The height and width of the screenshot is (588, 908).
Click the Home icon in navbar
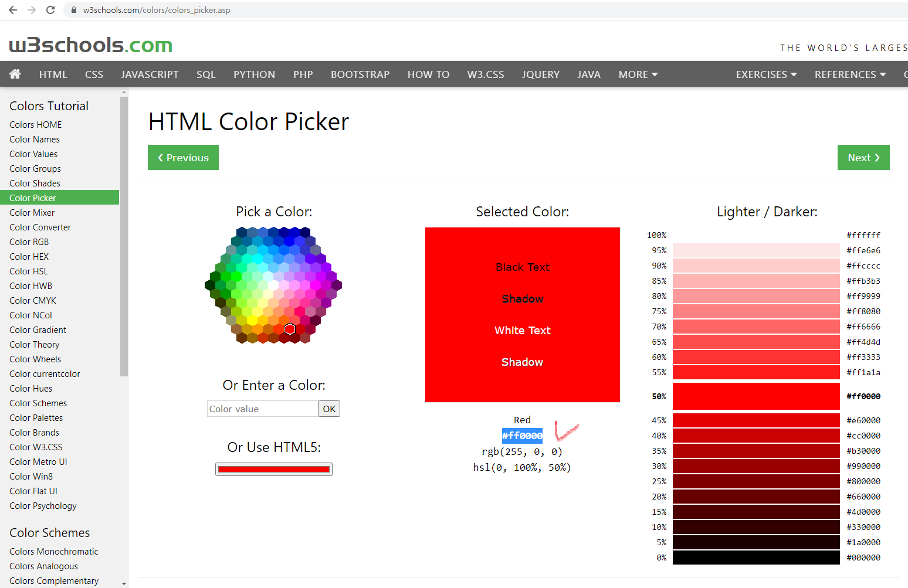[x=15, y=74]
